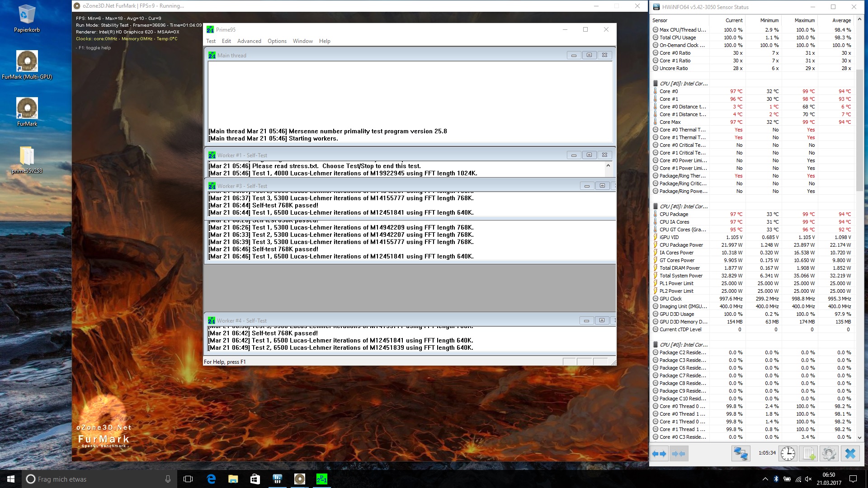Viewport: 868px width, 488px height.
Task: Click the muted volume tray icon
Action: (x=808, y=479)
